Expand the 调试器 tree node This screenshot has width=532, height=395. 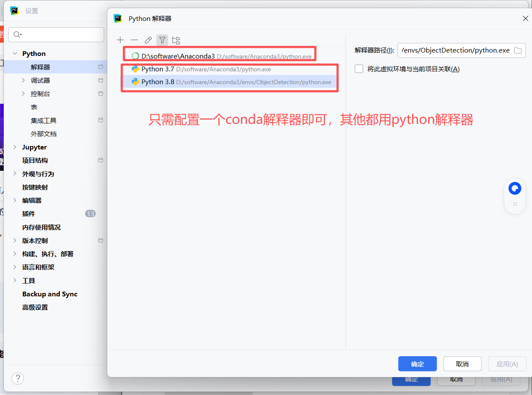[24, 80]
